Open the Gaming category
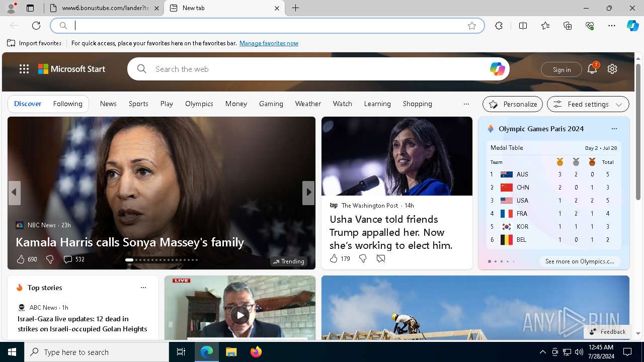The height and width of the screenshot is (362, 644). click(x=271, y=104)
